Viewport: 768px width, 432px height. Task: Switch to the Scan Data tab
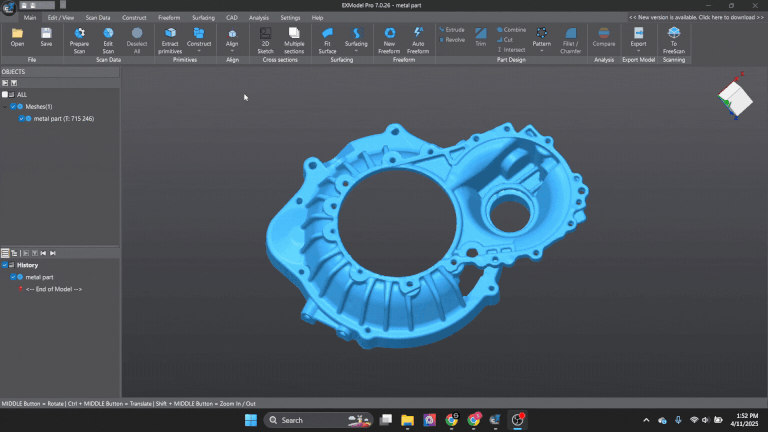click(x=98, y=17)
